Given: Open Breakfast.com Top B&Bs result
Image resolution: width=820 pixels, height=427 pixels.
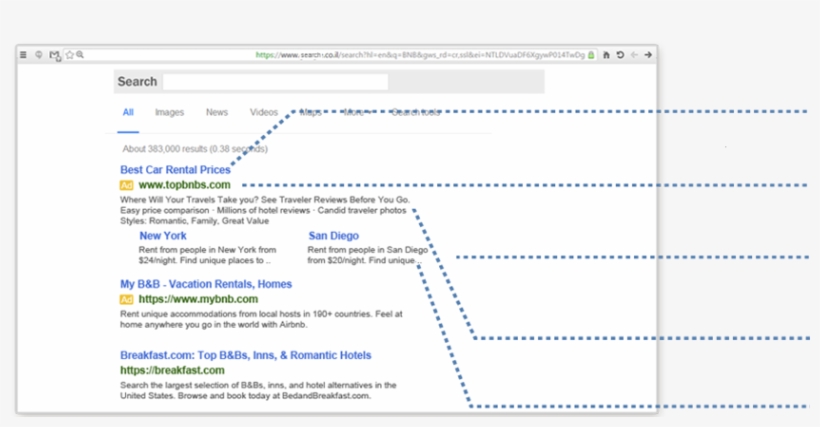Looking at the screenshot, I should (x=246, y=355).
